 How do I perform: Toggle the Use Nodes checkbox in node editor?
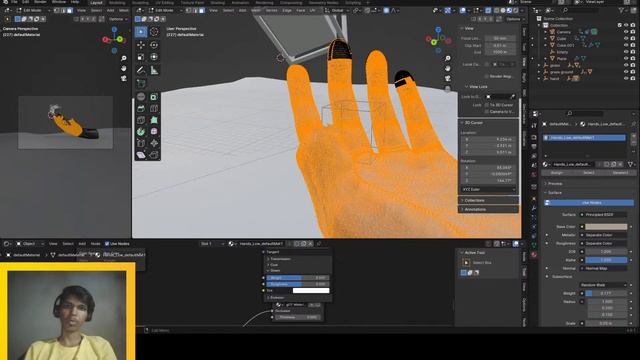[x=107, y=244]
